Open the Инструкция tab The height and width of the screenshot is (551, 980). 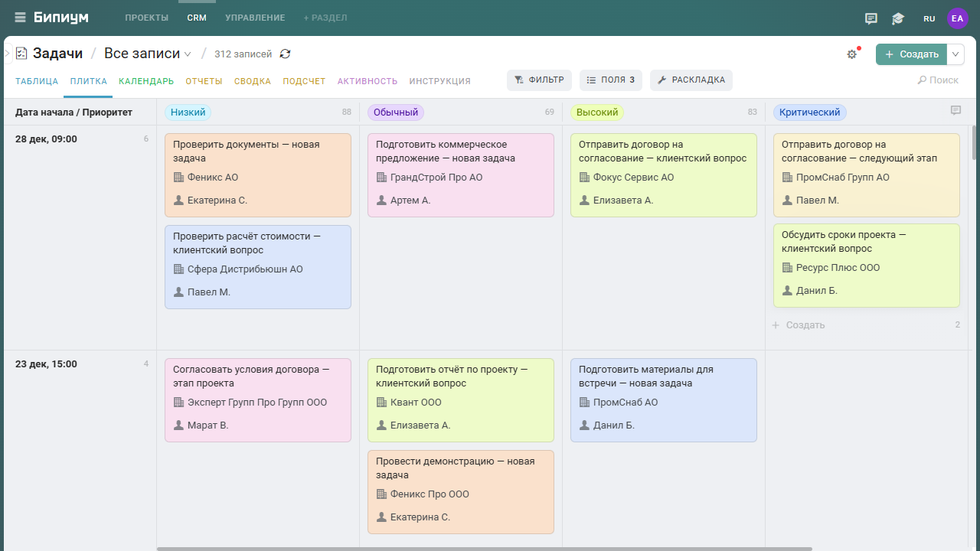440,81
